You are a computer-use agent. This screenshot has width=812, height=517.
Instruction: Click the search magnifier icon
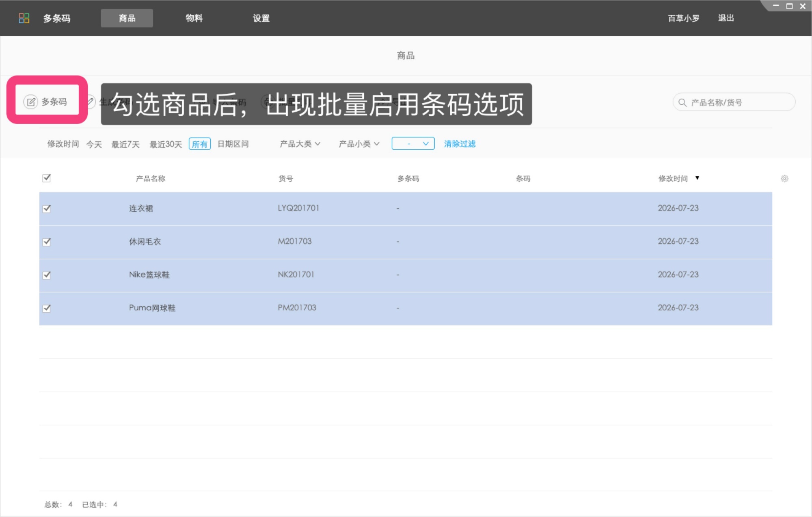point(682,102)
